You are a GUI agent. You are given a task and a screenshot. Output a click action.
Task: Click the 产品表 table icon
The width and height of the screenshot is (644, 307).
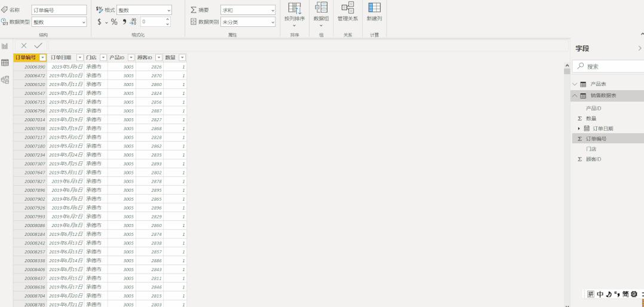click(x=583, y=84)
